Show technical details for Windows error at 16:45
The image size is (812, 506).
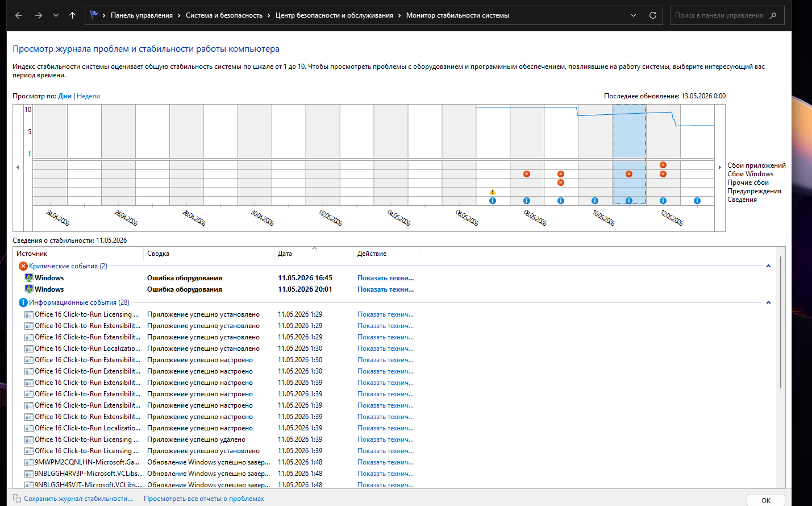click(x=385, y=278)
